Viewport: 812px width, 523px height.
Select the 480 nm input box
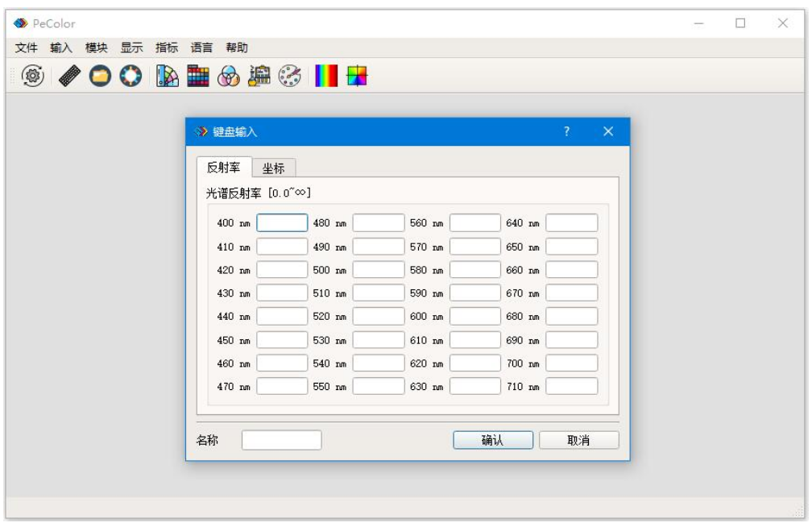coord(379,222)
